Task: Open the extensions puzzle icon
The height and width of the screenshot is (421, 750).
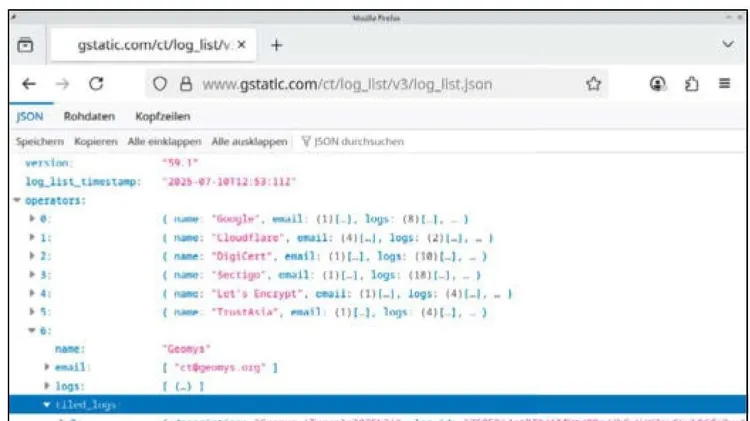Action: click(x=691, y=84)
